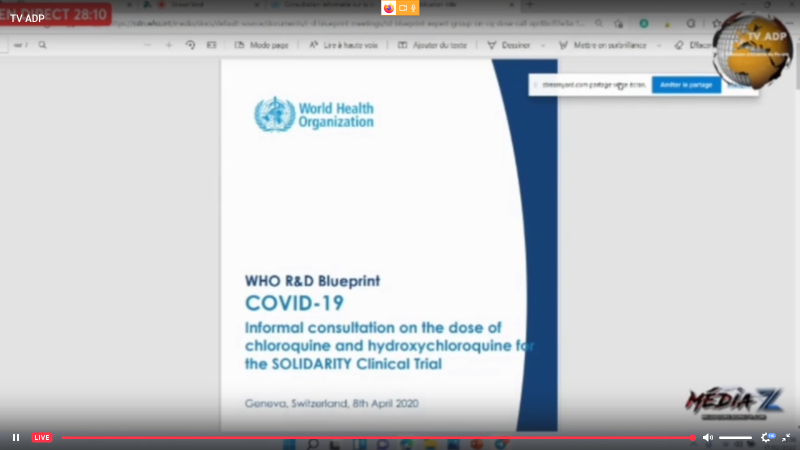Click the red LIVE indicator badge
Image resolution: width=800 pixels, height=450 pixels.
pyautogui.click(x=42, y=437)
